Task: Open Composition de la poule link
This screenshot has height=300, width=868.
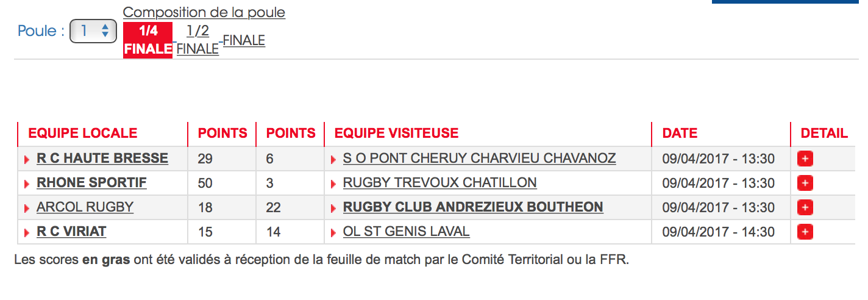Action: click(204, 12)
